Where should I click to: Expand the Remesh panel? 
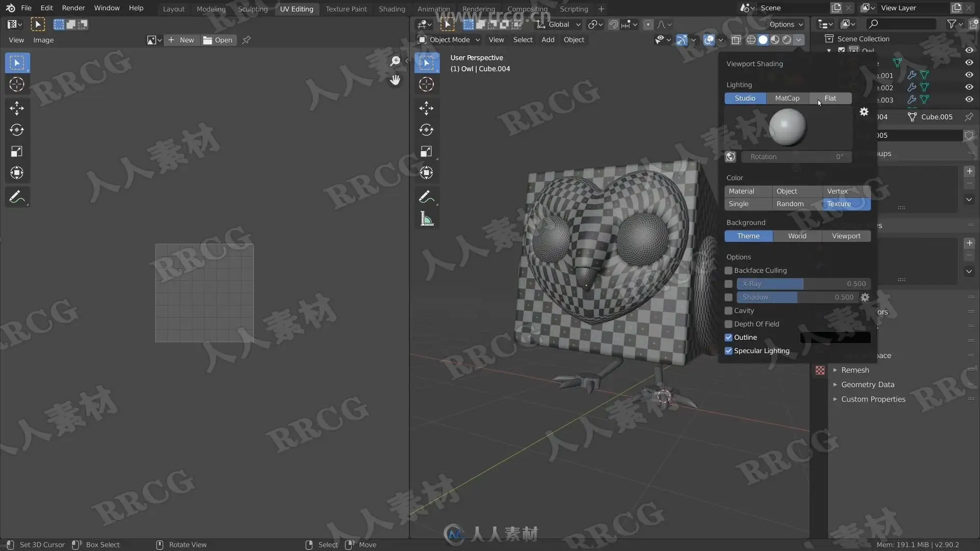point(854,370)
